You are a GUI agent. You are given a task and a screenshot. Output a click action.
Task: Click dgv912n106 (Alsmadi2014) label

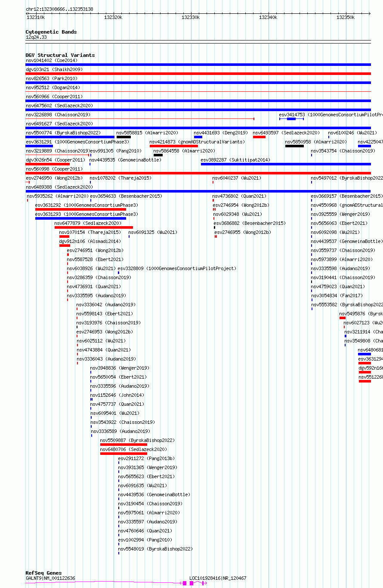coord(90,241)
